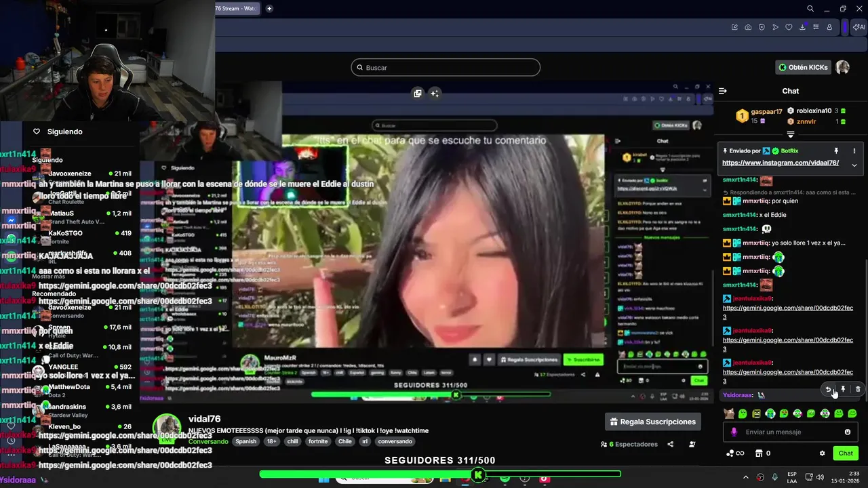The width and height of the screenshot is (868, 488).
Task: Open browser easy setup sliders icon
Action: (816, 27)
